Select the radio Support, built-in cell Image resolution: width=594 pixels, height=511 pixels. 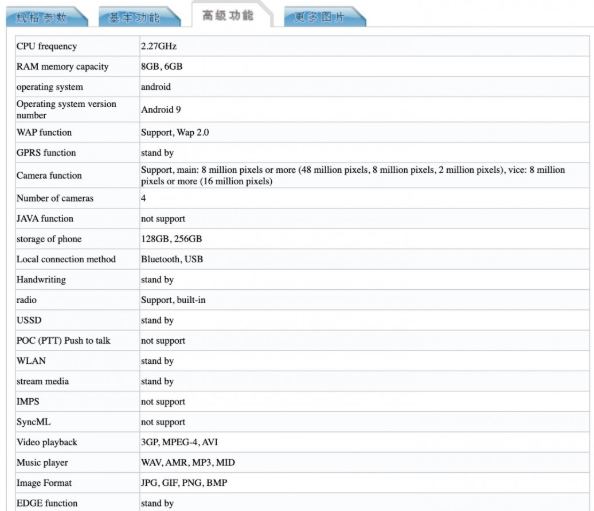(x=364, y=300)
